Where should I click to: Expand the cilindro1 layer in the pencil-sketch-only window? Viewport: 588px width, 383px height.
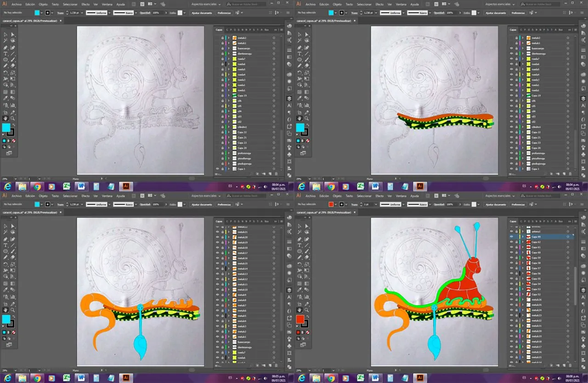click(228, 127)
